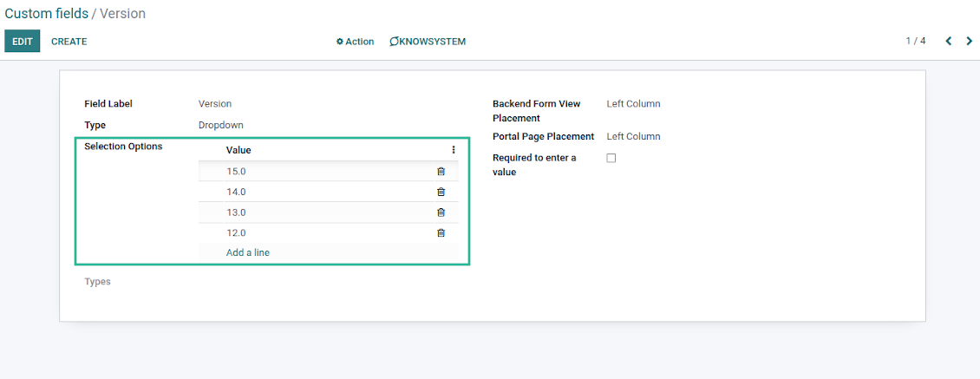Go to previous record arrow

(949, 41)
